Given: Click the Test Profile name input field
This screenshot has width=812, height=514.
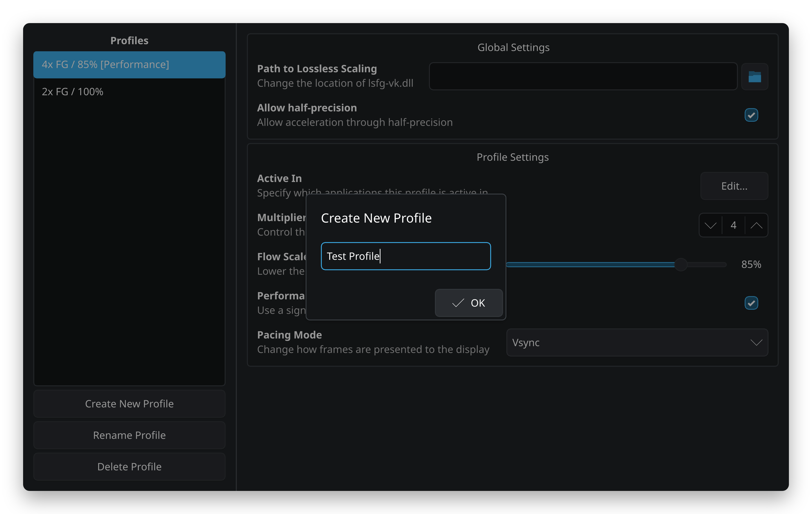Looking at the screenshot, I should pyautogui.click(x=406, y=256).
